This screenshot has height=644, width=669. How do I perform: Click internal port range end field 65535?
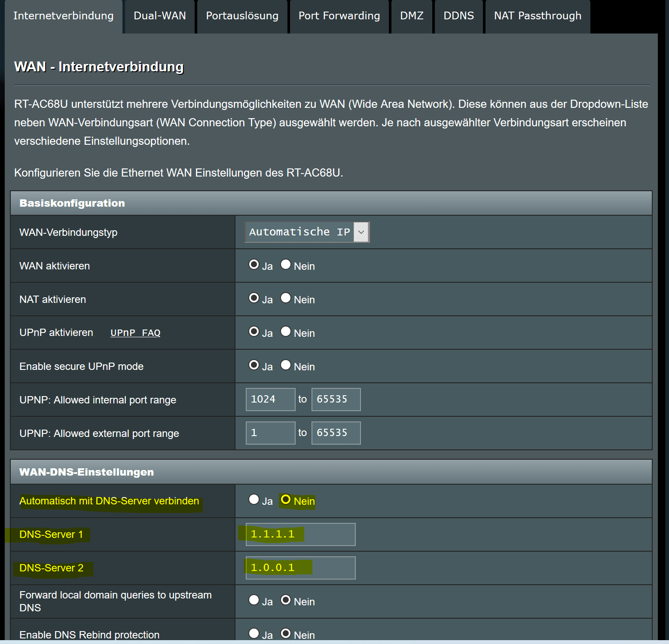click(336, 400)
